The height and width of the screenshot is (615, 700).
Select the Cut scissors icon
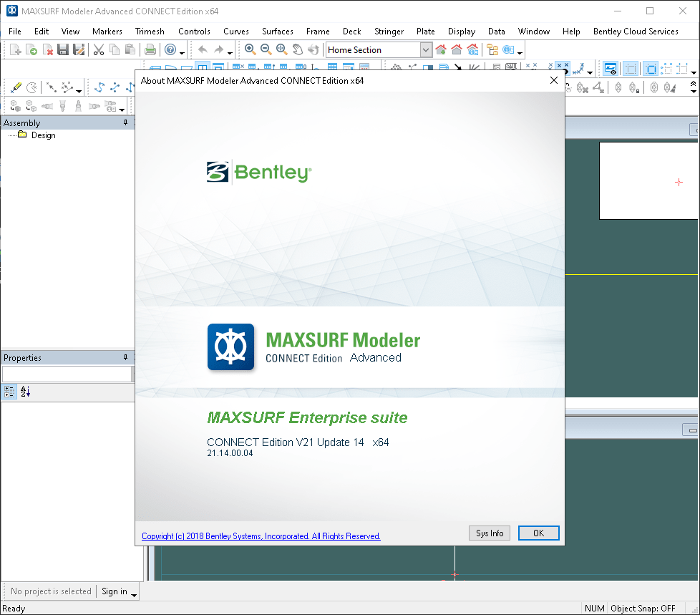coord(100,50)
